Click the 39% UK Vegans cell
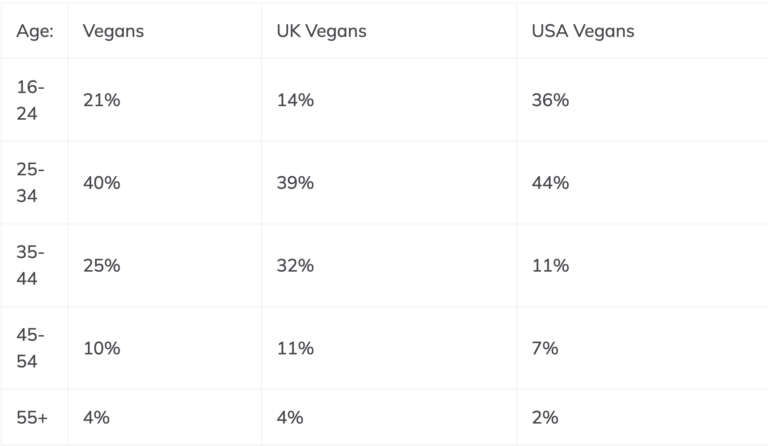 (x=295, y=183)
